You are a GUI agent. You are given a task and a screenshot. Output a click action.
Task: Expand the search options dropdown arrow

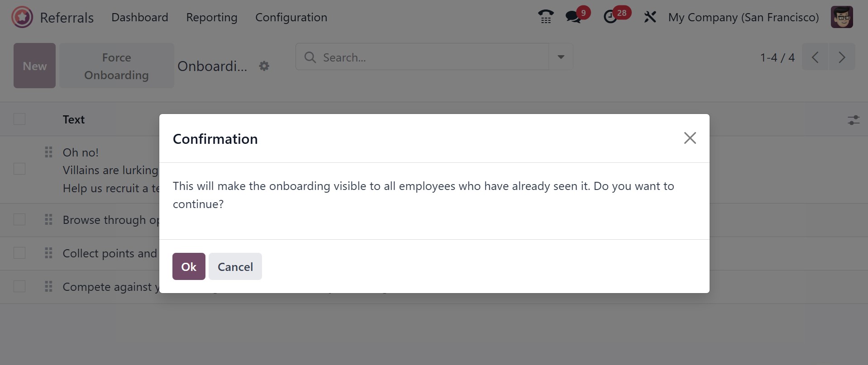[561, 57]
